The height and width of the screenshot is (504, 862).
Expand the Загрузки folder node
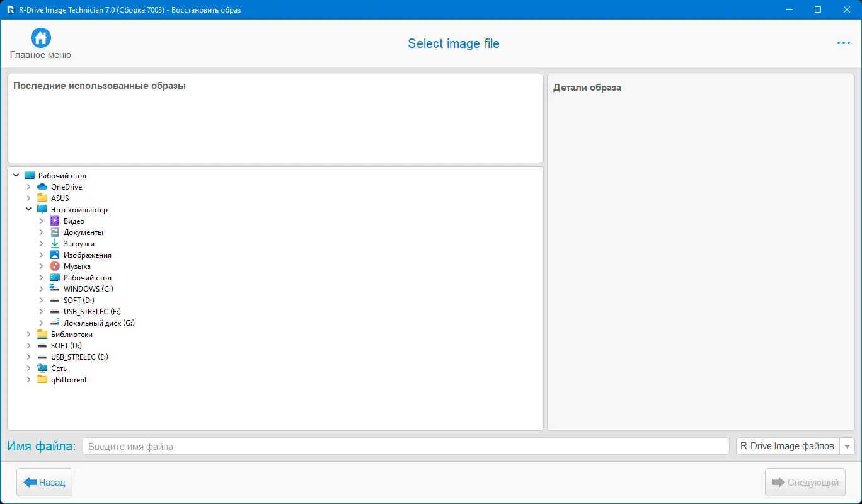(41, 244)
